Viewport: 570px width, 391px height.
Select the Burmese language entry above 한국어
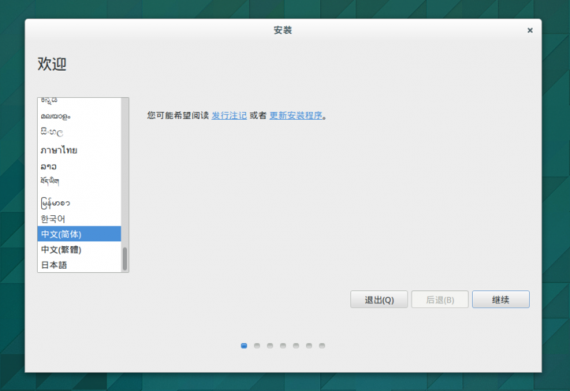tap(79, 203)
